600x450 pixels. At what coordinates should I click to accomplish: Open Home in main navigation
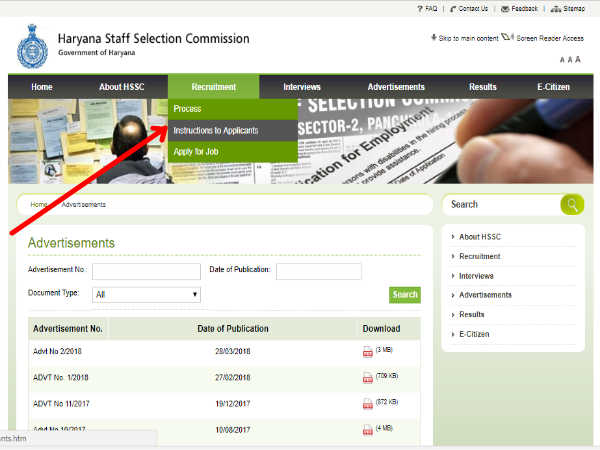click(x=42, y=87)
